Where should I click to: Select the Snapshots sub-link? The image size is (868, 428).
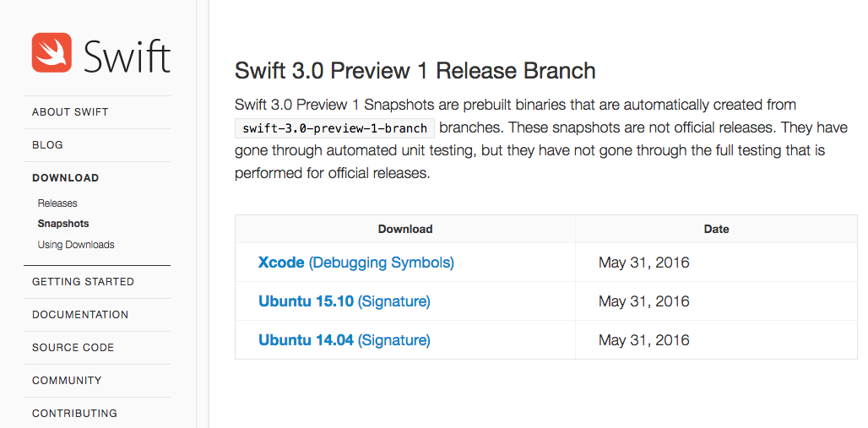pyautogui.click(x=63, y=224)
